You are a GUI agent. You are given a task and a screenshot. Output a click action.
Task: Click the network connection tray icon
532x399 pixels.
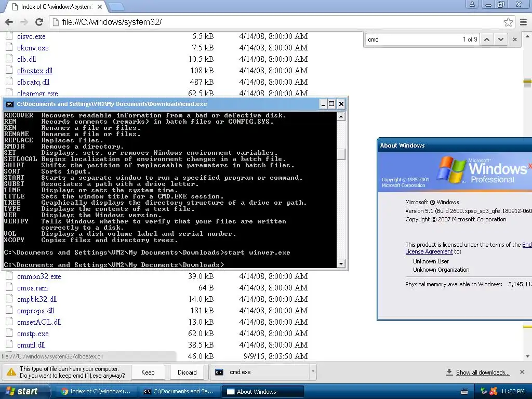484,391
